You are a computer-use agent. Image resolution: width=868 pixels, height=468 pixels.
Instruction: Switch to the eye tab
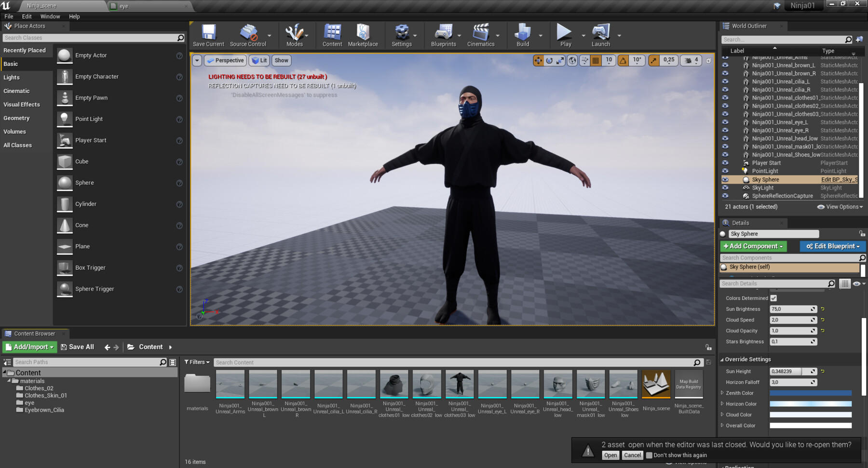click(x=123, y=6)
